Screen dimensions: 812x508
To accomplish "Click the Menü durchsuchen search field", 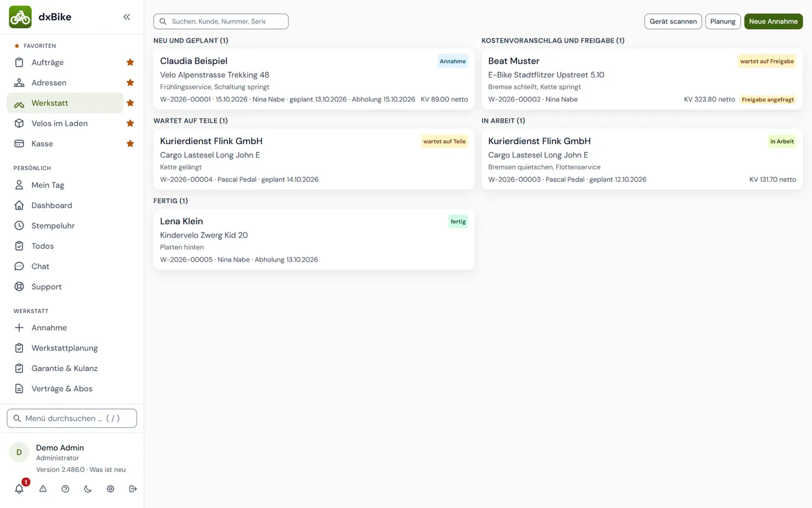I will tap(72, 418).
